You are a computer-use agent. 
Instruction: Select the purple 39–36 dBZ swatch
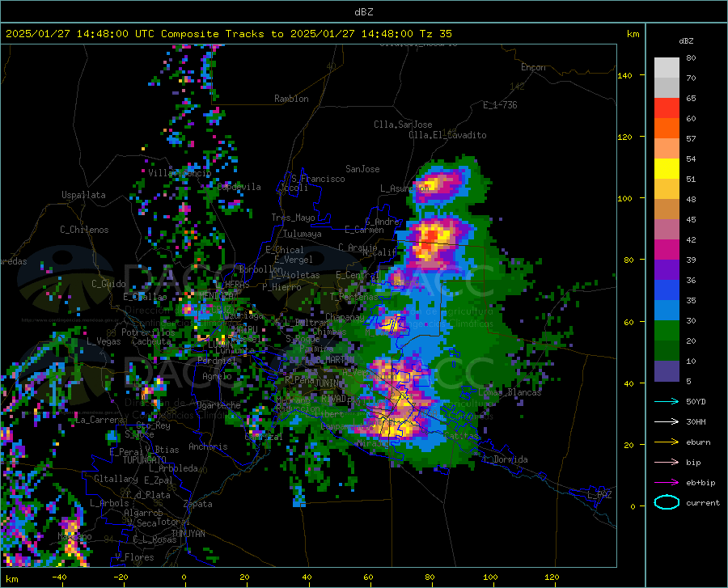pos(667,270)
